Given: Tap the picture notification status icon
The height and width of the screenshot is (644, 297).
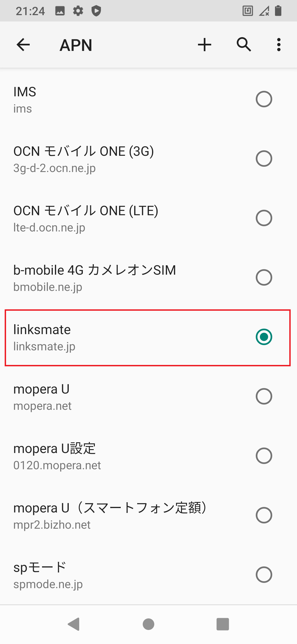Looking at the screenshot, I should coord(60,11).
